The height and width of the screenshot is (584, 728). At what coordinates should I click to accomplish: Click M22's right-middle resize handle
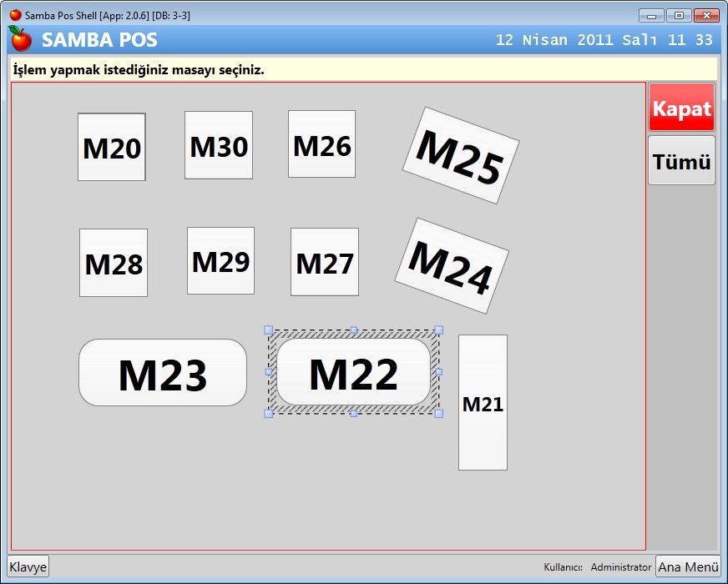tap(439, 371)
